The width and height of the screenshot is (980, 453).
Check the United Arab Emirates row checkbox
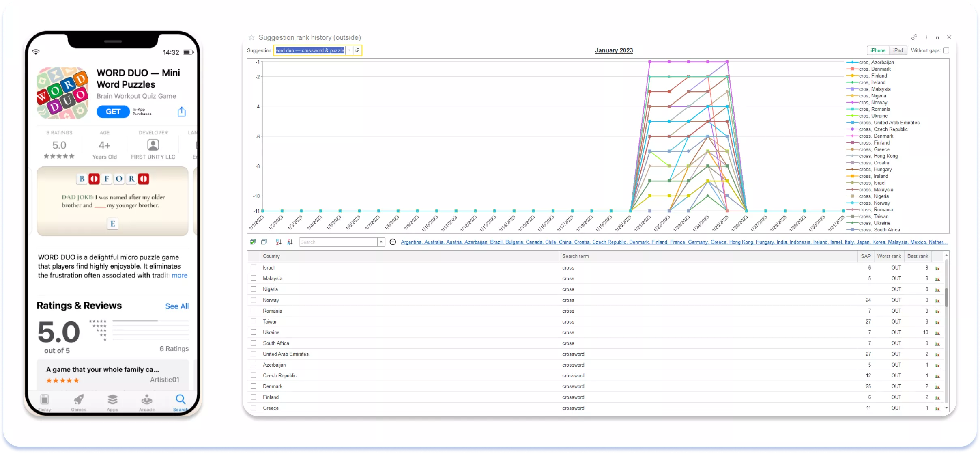(254, 354)
